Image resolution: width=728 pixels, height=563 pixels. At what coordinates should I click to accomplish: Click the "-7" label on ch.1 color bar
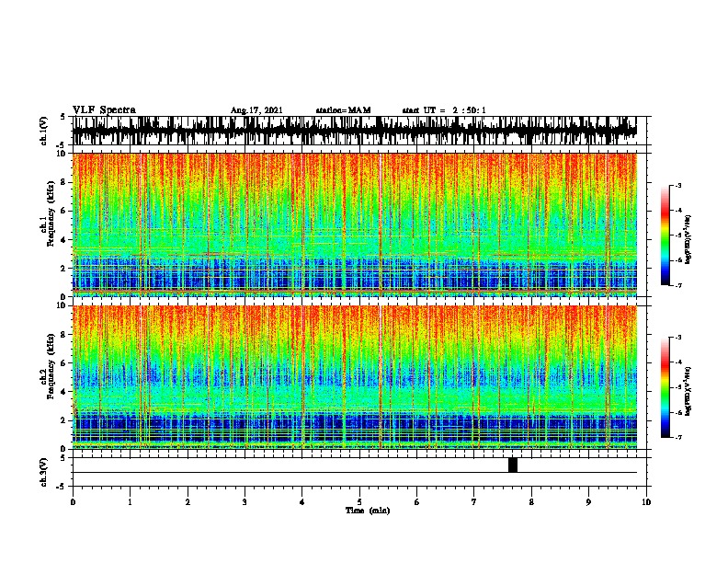tap(677, 285)
